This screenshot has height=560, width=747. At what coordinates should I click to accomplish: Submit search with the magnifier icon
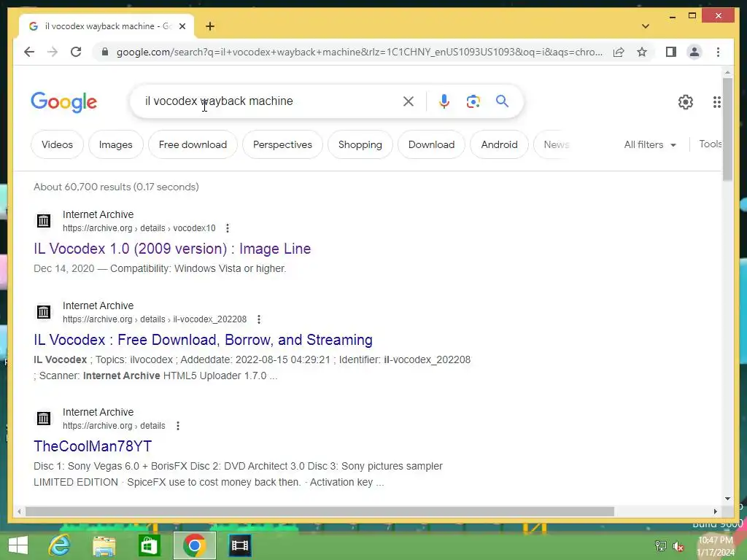(502, 101)
